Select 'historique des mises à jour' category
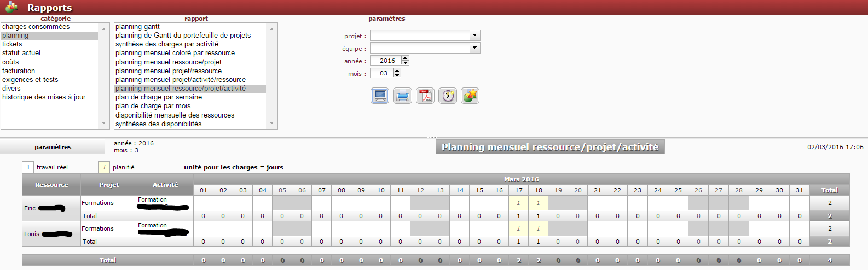The image size is (868, 270). coord(49,97)
